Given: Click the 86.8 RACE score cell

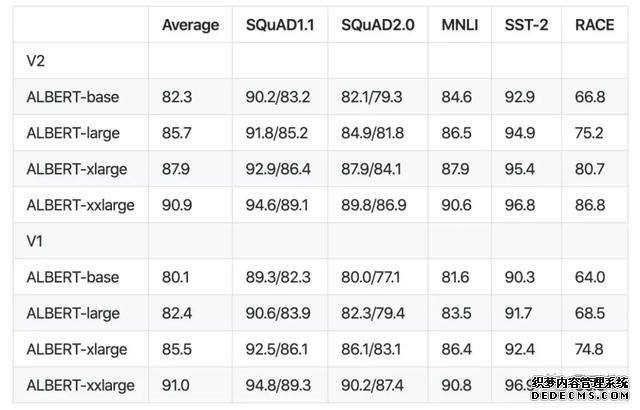Looking at the screenshot, I should point(590,205).
